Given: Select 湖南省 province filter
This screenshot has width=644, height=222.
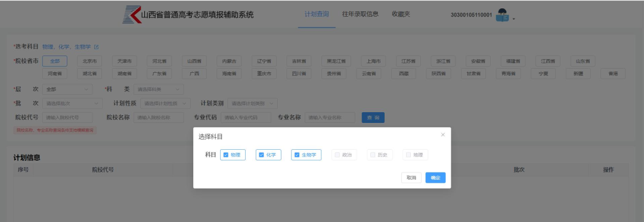Looking at the screenshot, I should 125,73.
